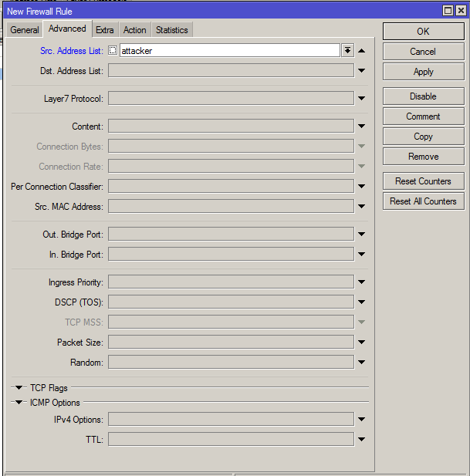470x476 pixels.
Task: Expand the Layer7 Protocol field
Action: [361, 98]
